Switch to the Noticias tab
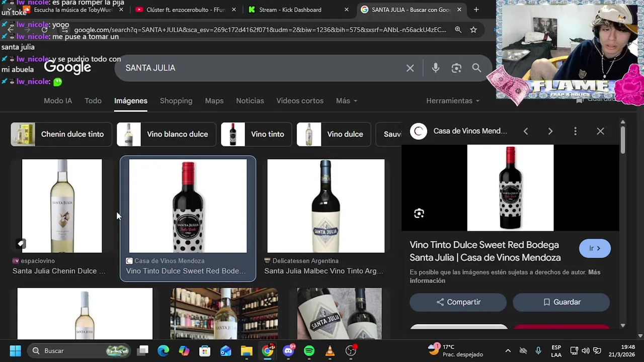Screen dimensions: 644x362 click(250, 101)
